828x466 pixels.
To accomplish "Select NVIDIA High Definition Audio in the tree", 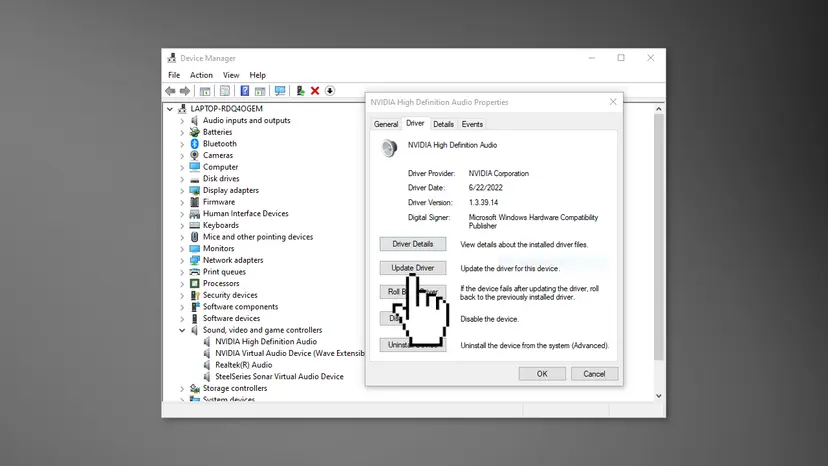I will (266, 342).
